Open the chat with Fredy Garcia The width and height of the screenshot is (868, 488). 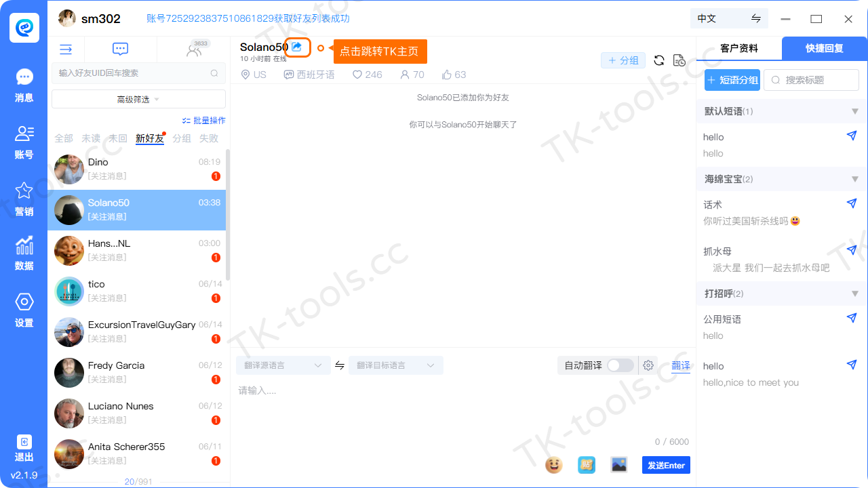click(x=136, y=373)
